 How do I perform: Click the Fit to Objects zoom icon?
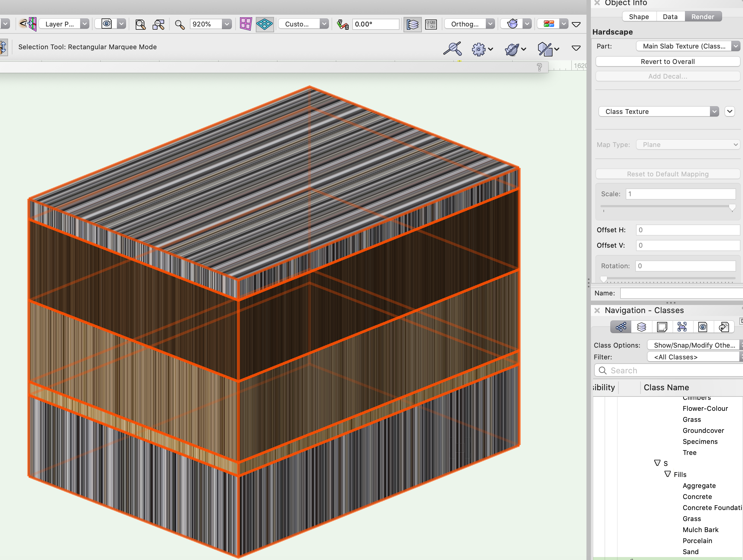point(158,24)
